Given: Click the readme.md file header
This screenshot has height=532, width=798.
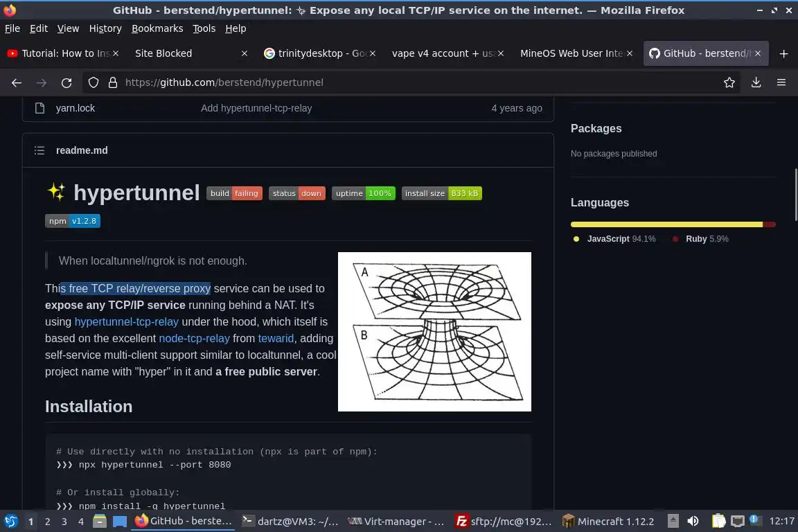Looking at the screenshot, I should [x=82, y=150].
